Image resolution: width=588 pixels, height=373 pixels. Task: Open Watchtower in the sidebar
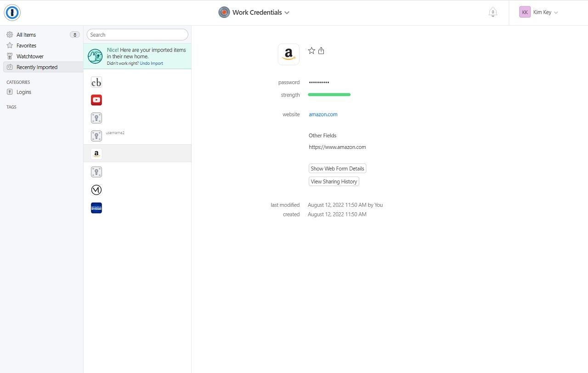pyautogui.click(x=43, y=57)
